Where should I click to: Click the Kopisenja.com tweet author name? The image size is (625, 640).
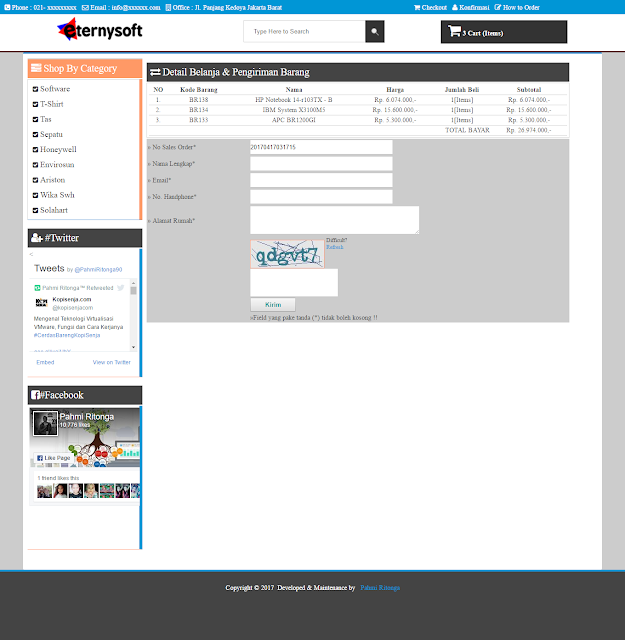coord(72,299)
